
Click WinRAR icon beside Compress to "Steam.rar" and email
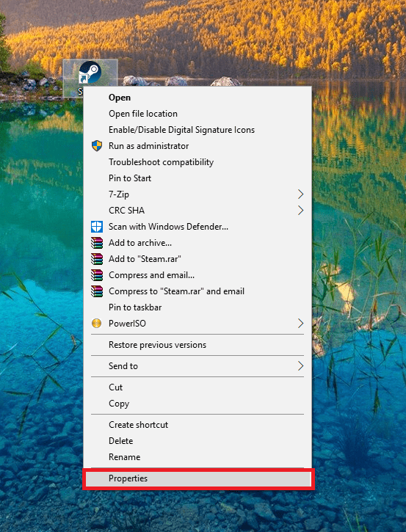(97, 291)
